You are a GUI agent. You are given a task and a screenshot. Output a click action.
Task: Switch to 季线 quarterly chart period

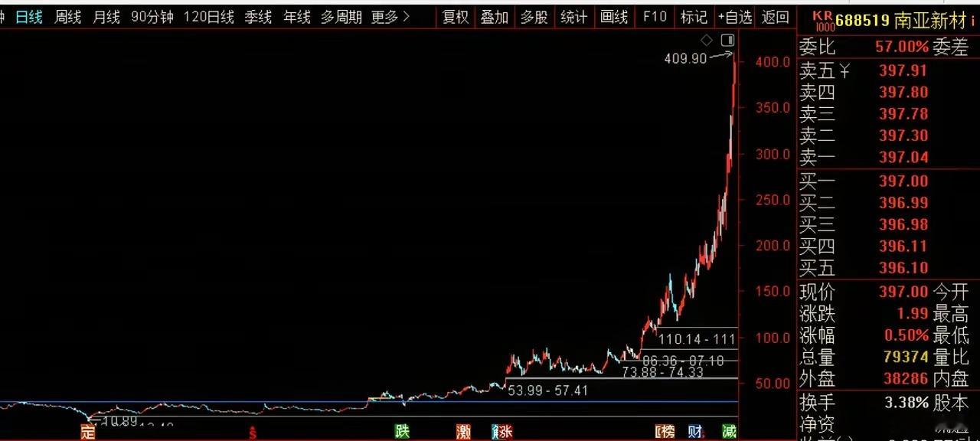pos(258,17)
